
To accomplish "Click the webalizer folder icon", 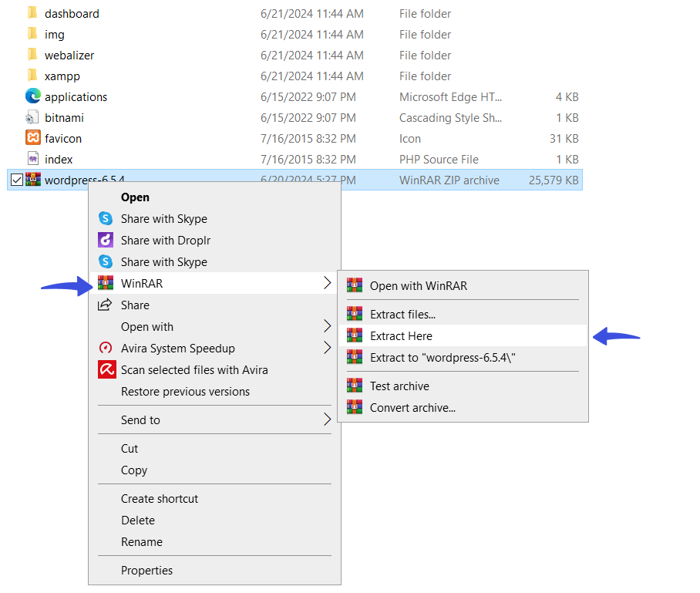I will (x=32, y=55).
